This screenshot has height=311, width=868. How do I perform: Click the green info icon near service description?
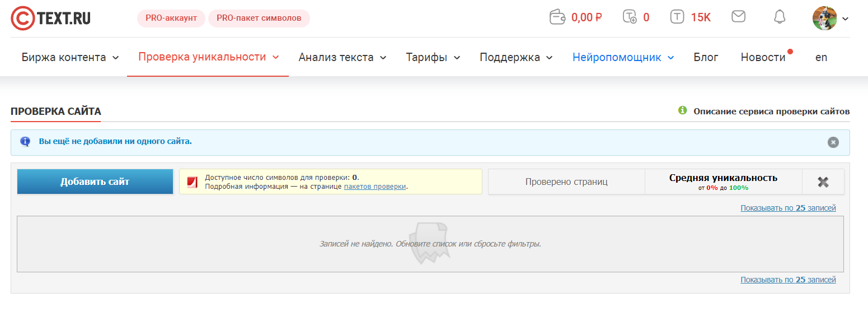click(x=682, y=110)
